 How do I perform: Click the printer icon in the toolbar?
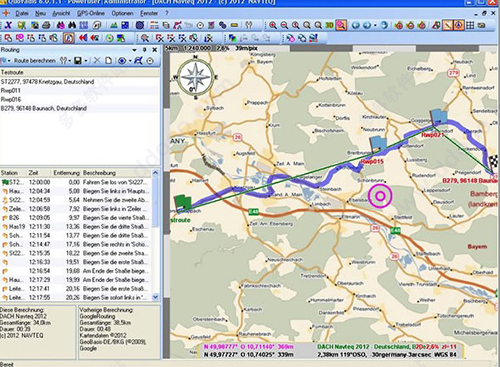point(46,25)
